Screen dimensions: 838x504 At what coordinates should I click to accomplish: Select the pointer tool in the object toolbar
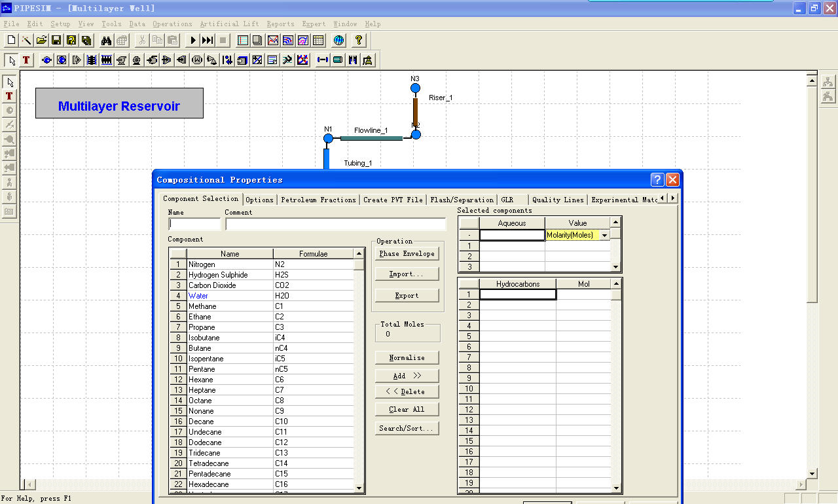(x=11, y=60)
